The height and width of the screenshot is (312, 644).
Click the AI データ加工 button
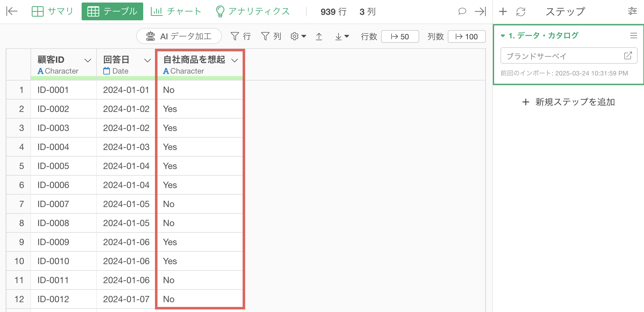click(179, 36)
